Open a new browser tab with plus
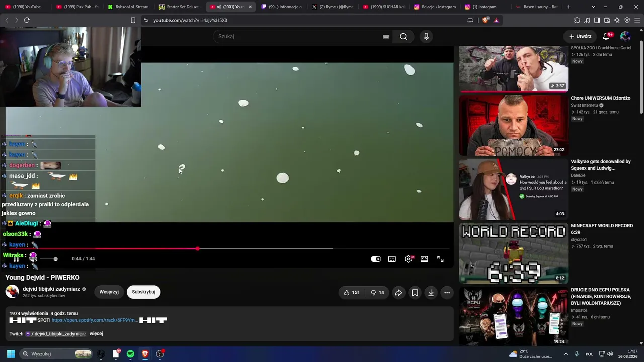 tap(569, 7)
